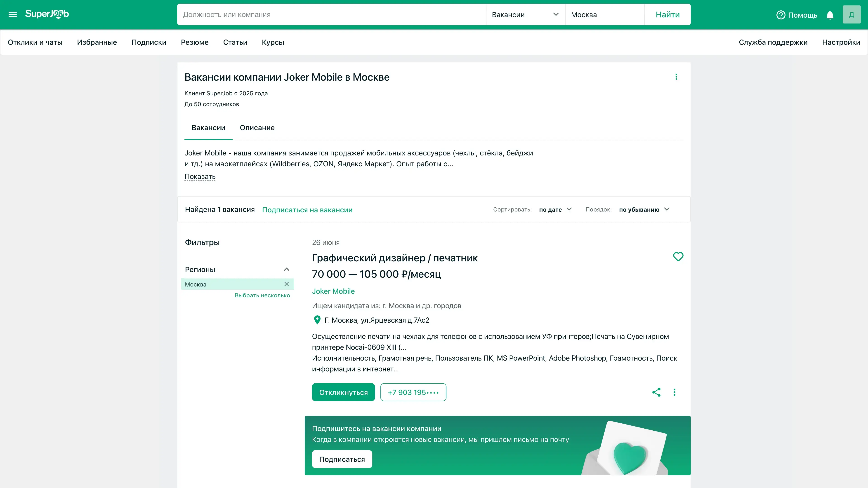The height and width of the screenshot is (488, 868).
Task: Switch to the Описание tab
Action: [257, 128]
